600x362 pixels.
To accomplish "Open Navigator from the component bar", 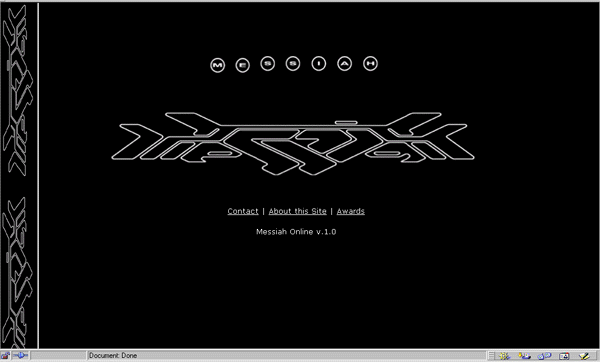I will [x=505, y=356].
